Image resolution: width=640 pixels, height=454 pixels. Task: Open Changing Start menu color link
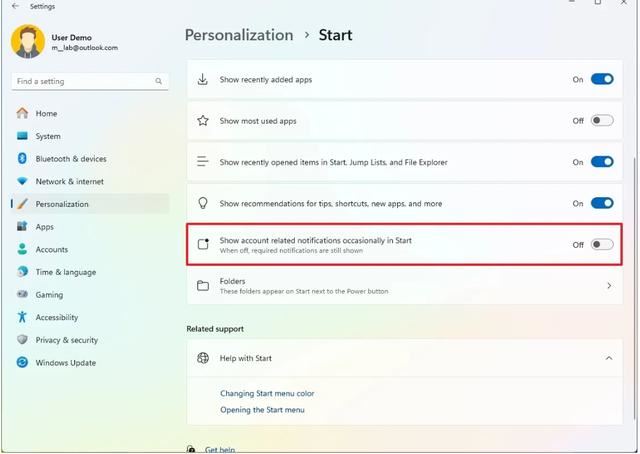(267, 394)
